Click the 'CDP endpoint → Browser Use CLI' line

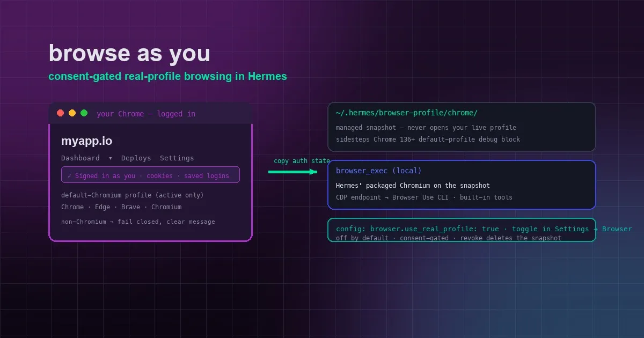(x=424, y=197)
